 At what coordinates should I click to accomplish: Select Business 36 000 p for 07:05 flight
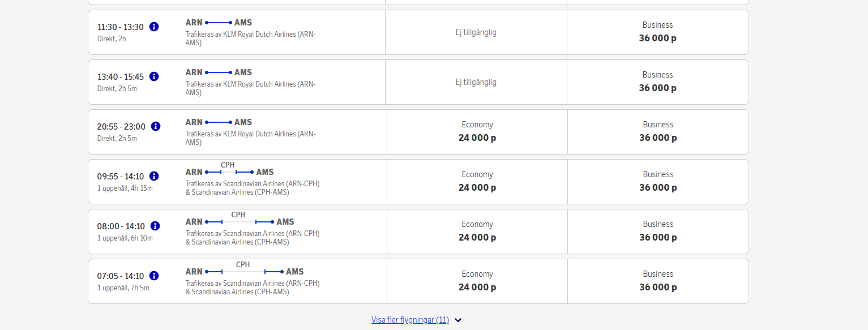pyautogui.click(x=657, y=281)
